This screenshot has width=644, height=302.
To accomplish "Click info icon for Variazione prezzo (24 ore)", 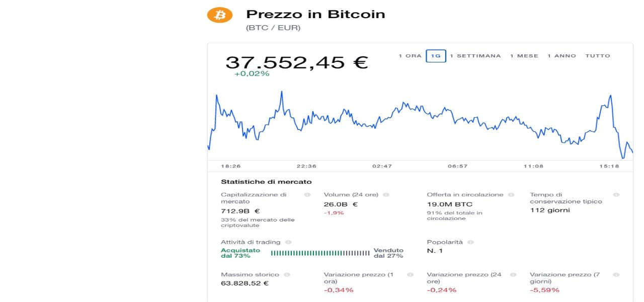I will click(x=513, y=275).
